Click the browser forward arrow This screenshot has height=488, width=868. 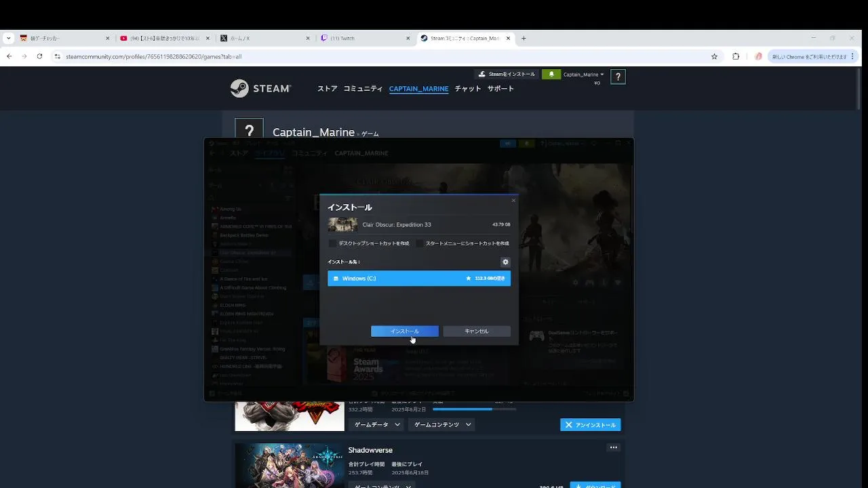click(24, 57)
